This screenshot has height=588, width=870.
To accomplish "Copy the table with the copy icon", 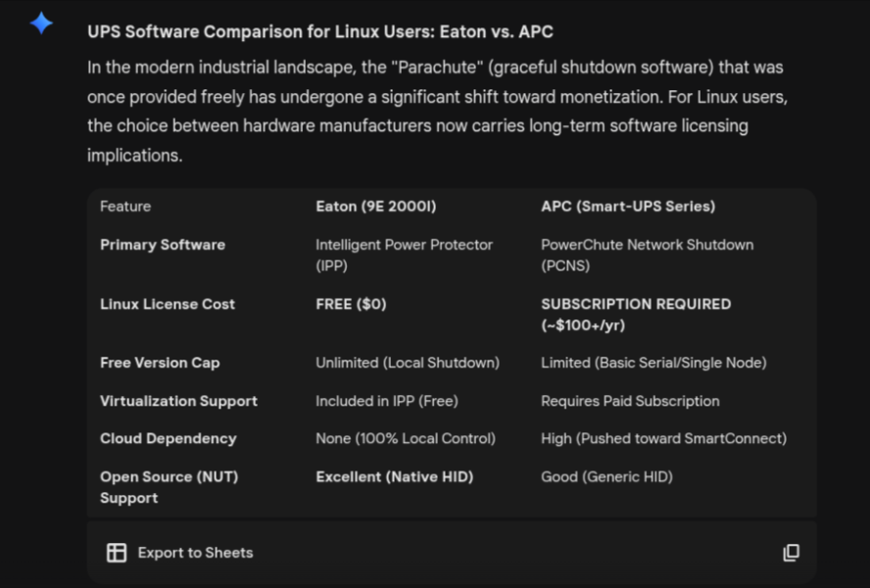I will [x=791, y=553].
